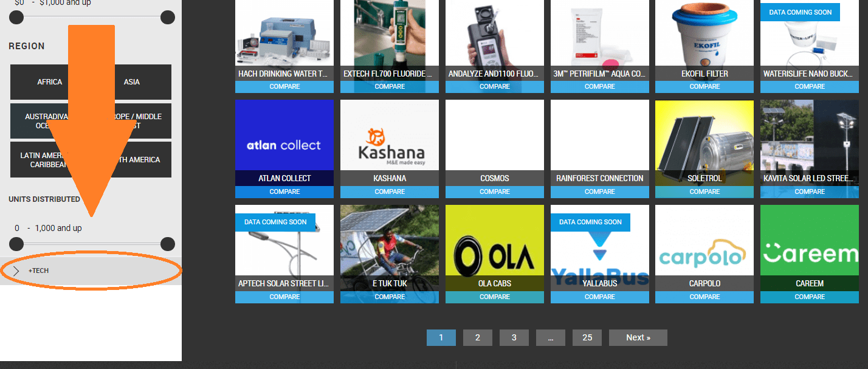
Task: Click the APTECH SOLAR STREET LI... title
Action: (284, 283)
